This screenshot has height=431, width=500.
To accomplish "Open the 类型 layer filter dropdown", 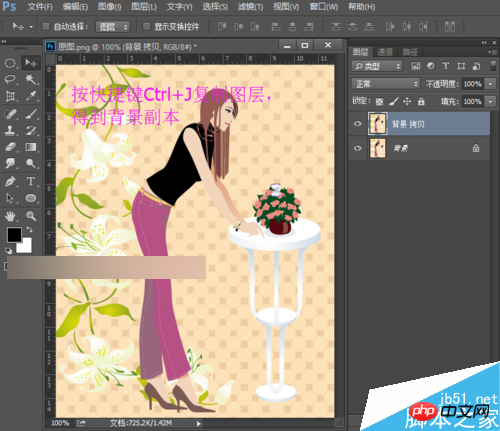I will pyautogui.click(x=377, y=66).
